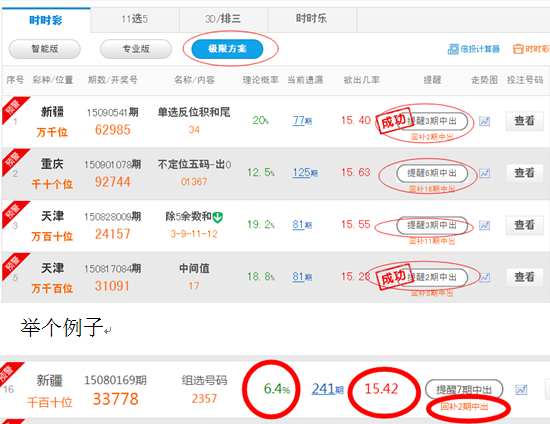Screen dimensions: 550x424
Task: Open trend chart icon in 组选号码 row
Action: point(521,389)
